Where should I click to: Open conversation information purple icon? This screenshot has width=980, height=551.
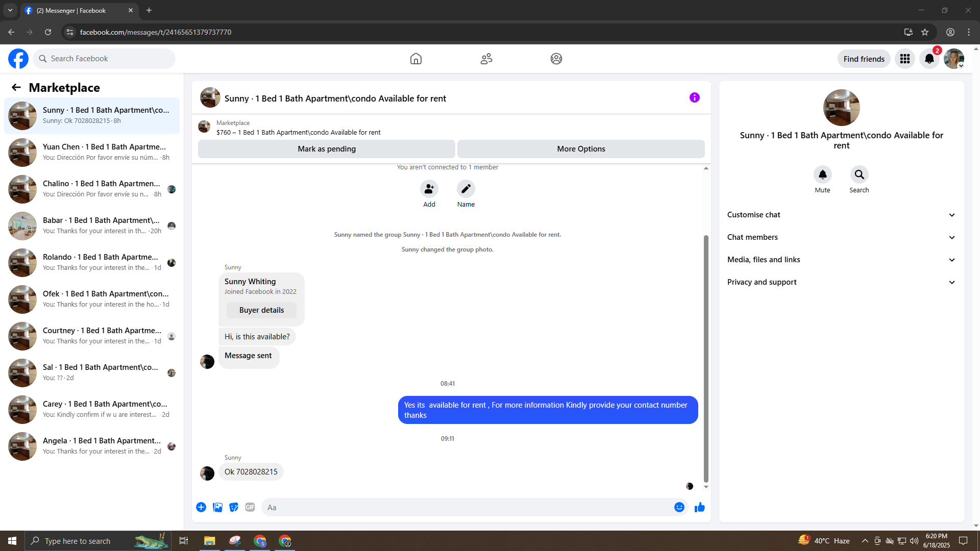[695, 97]
